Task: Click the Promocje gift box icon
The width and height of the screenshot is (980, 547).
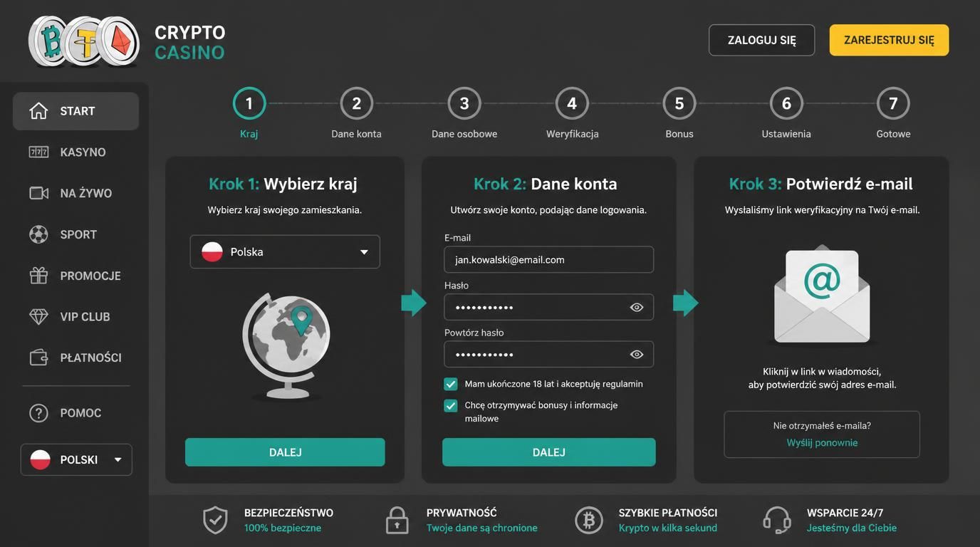Action: [x=38, y=275]
